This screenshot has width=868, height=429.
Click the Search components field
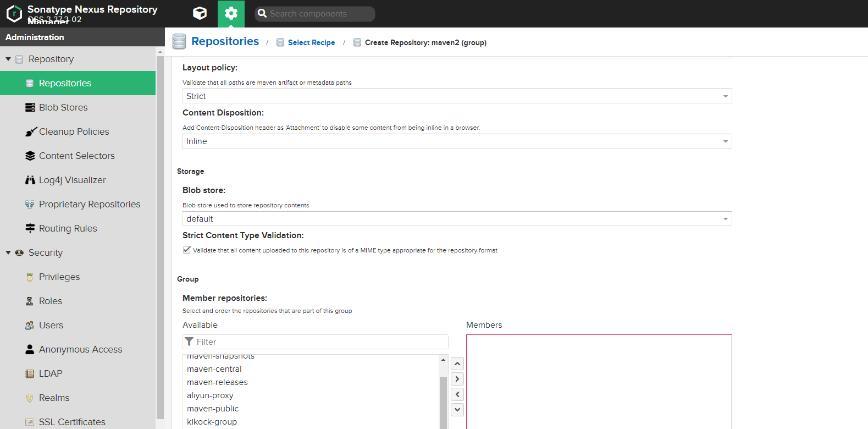[x=315, y=14]
